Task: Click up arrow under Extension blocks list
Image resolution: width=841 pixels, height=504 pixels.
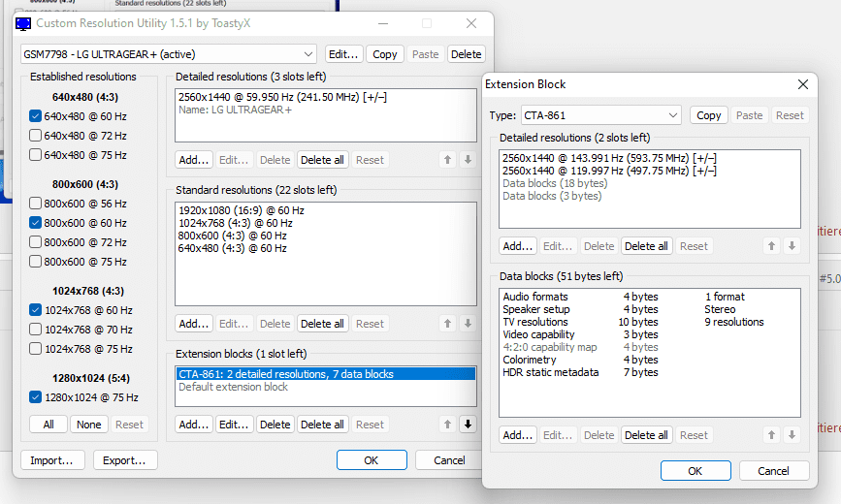Action: [x=447, y=425]
